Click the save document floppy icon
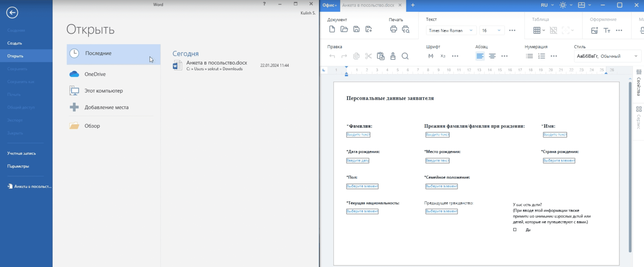644x267 pixels. [x=356, y=29]
